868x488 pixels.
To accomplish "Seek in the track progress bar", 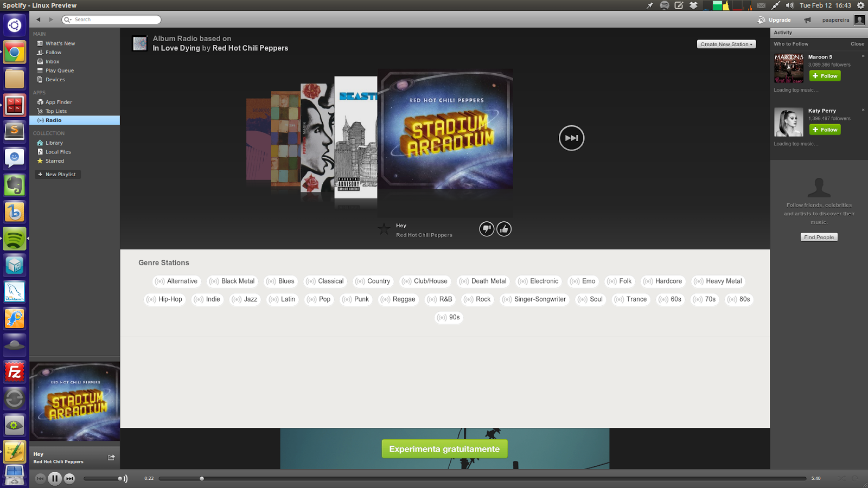I will click(x=483, y=478).
